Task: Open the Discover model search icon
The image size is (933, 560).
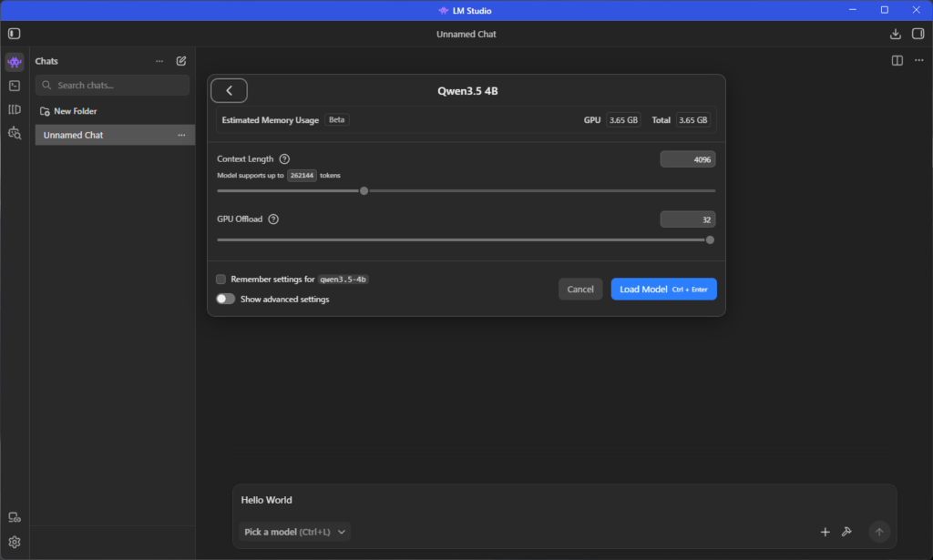Action: pyautogui.click(x=14, y=133)
